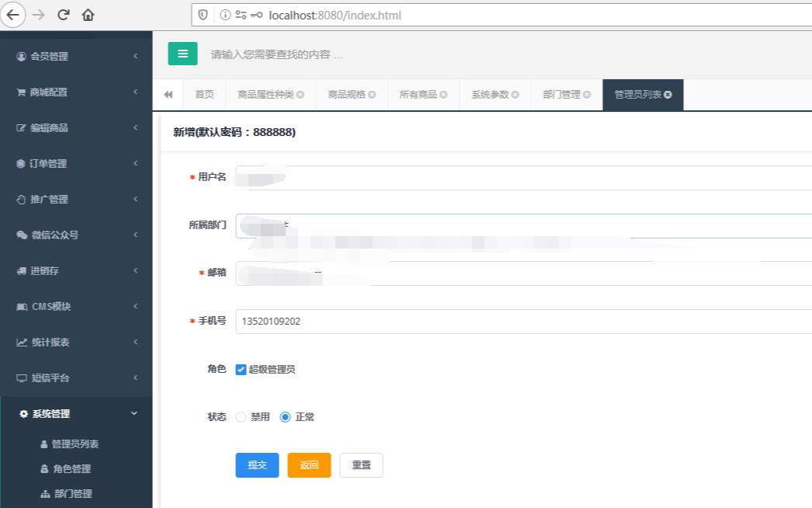Click the 邮箱 input field
The image size is (812, 508).
pos(523,273)
